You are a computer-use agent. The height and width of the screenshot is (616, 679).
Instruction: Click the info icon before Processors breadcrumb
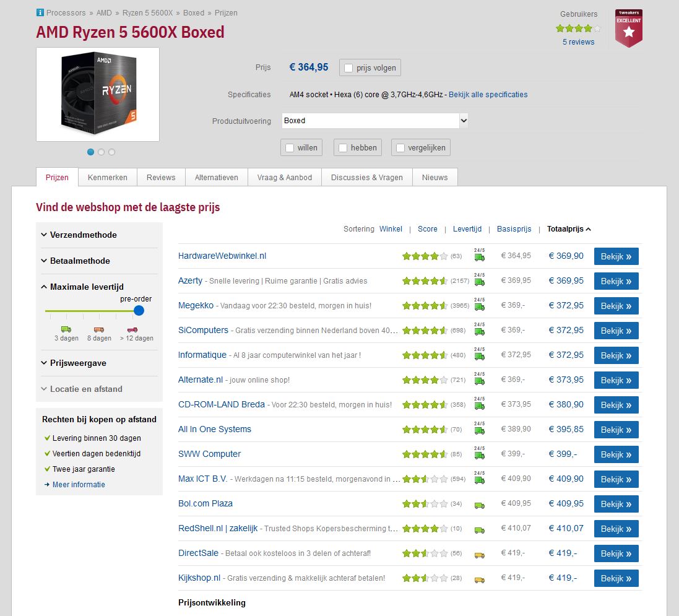pos(40,12)
